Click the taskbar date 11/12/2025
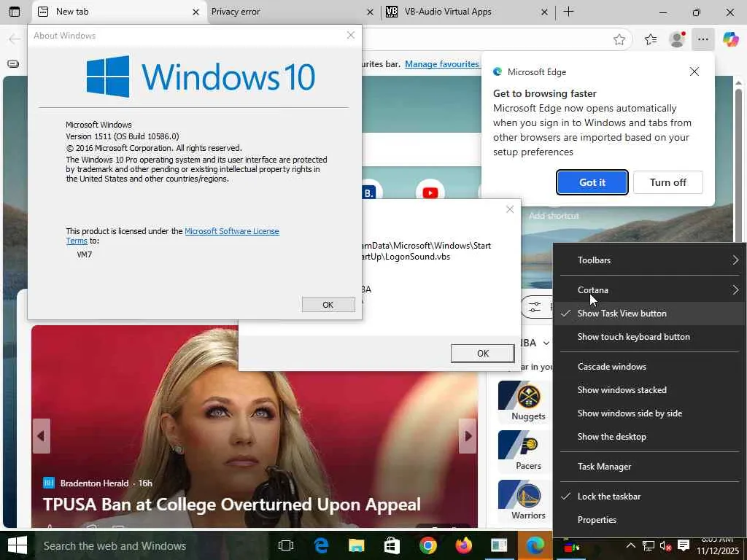Screen dimensions: 747x560 click(718, 551)
